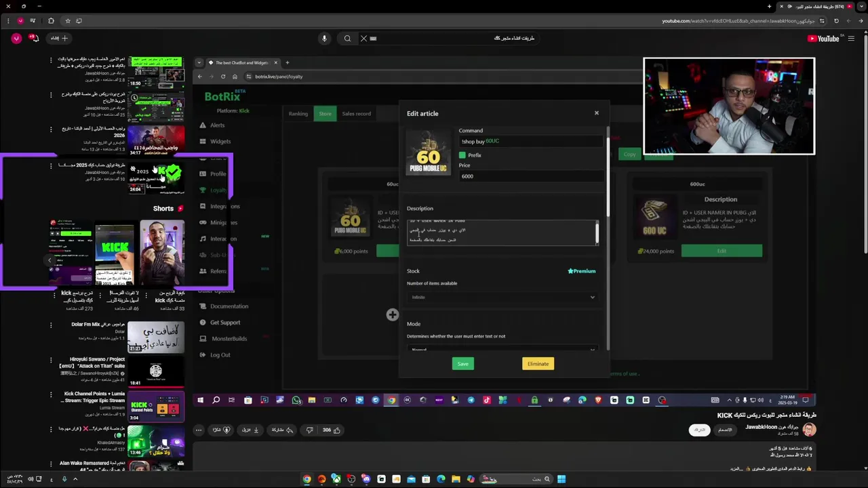Open YouTube notifications bell
The image size is (868, 488).
(35, 39)
